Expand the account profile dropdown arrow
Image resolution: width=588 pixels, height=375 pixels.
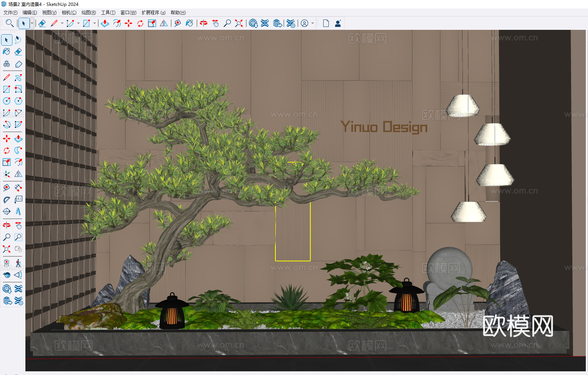point(313,23)
